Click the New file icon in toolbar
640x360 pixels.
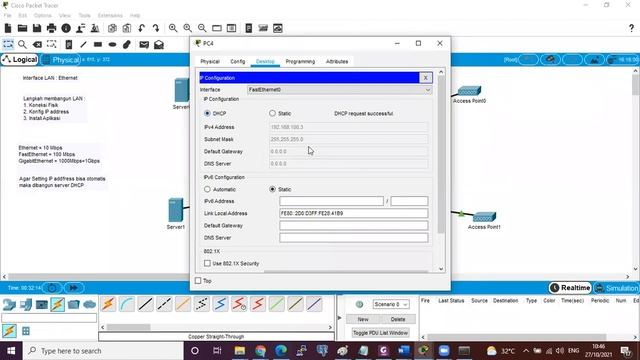tap(8, 28)
